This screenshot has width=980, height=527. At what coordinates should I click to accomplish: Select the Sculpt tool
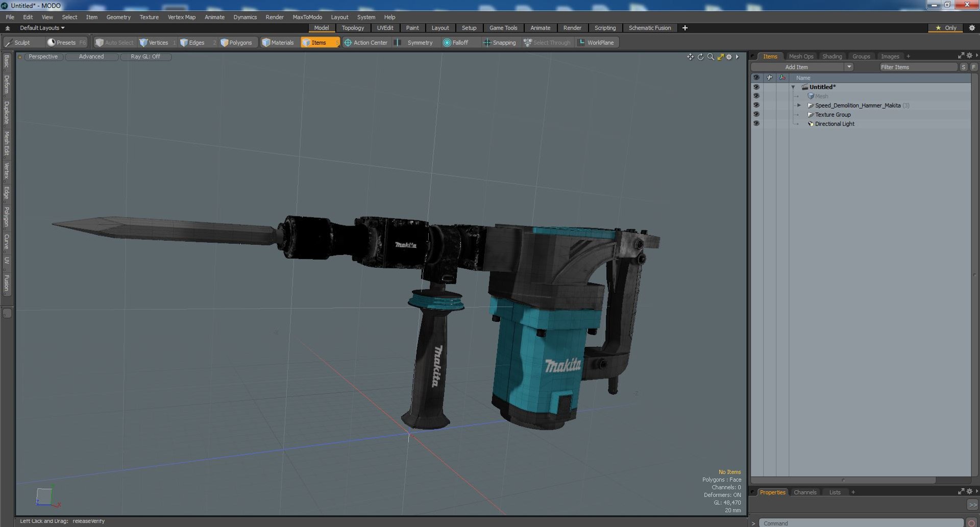pyautogui.click(x=18, y=42)
